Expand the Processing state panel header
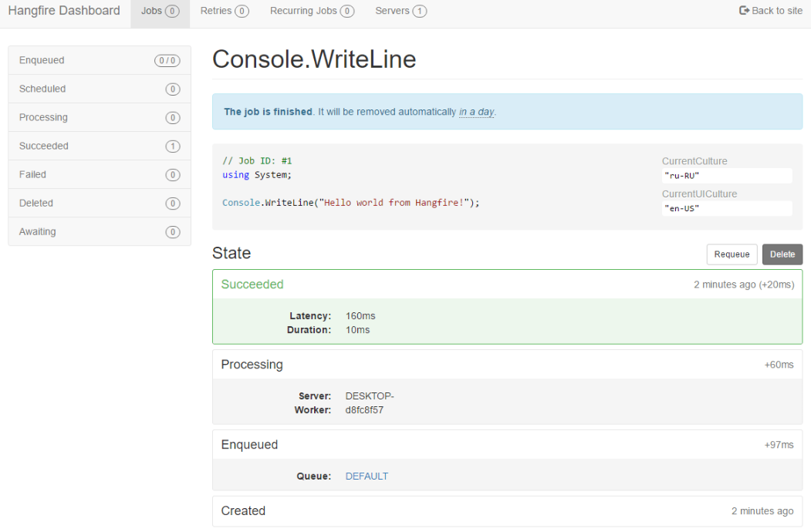 pos(254,364)
